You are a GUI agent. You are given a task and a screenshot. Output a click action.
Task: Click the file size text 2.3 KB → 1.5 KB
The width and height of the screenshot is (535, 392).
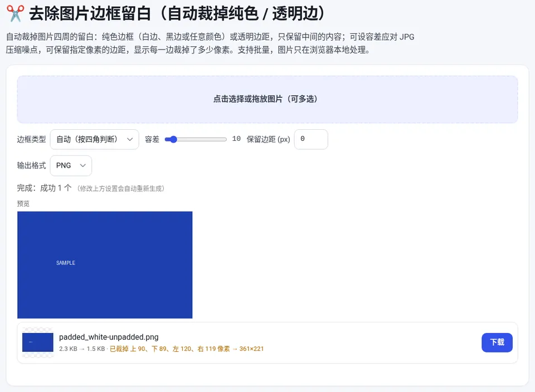[x=82, y=349]
